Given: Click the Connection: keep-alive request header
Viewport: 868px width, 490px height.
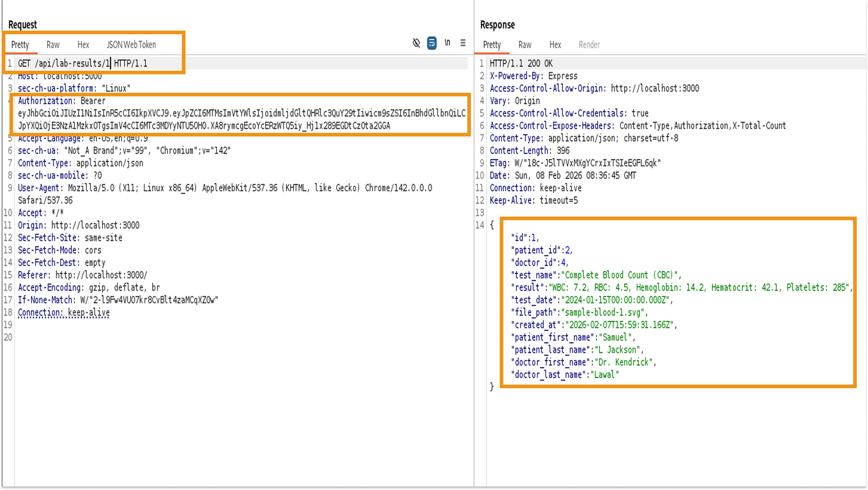Looking at the screenshot, I should 63,313.
